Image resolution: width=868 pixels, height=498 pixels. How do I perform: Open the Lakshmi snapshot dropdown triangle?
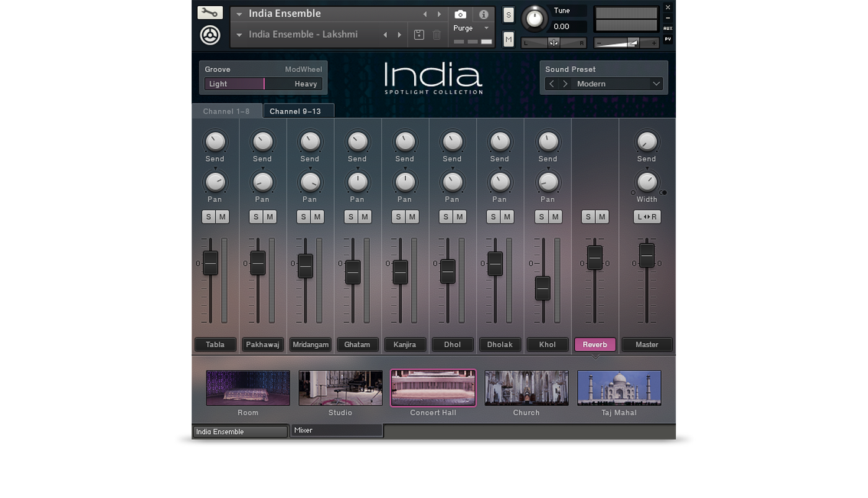pos(239,35)
